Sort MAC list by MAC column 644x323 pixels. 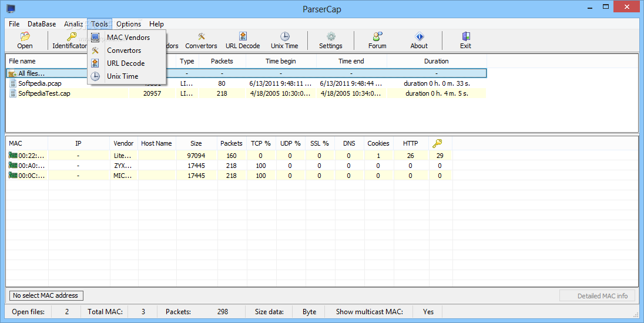(27, 143)
